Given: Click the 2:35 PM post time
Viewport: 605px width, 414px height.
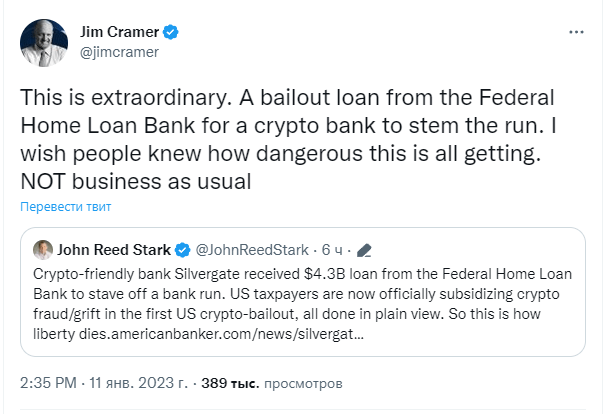Looking at the screenshot, I should [48, 383].
